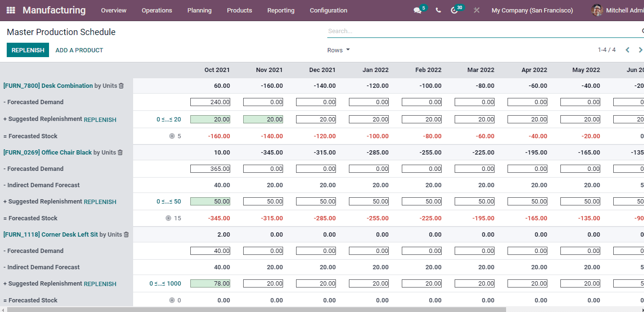This screenshot has width=644, height=312.
Task: Click the Mitchell Admin avatar
Action: (597, 10)
